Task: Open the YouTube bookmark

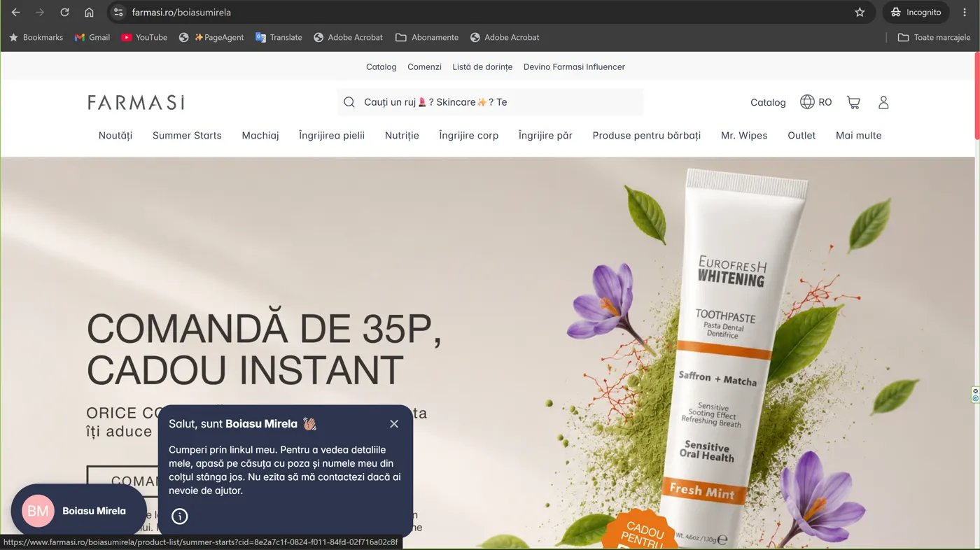Action: click(144, 37)
